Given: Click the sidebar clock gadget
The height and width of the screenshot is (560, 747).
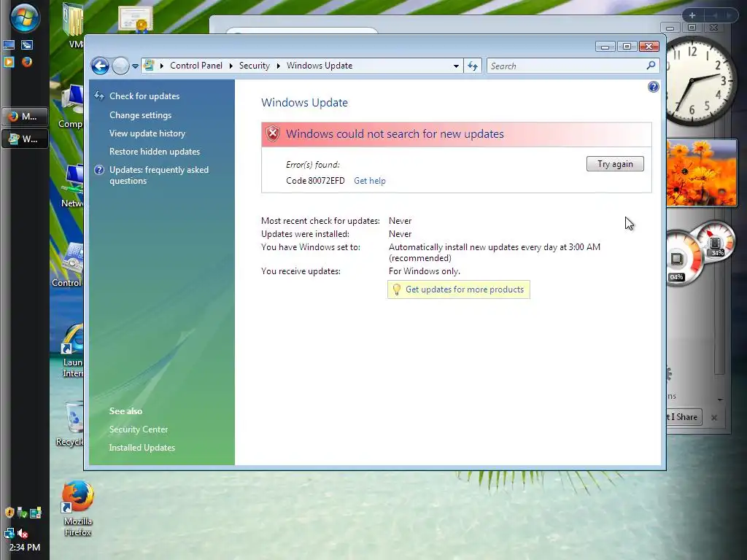Looking at the screenshot, I should click(701, 81).
